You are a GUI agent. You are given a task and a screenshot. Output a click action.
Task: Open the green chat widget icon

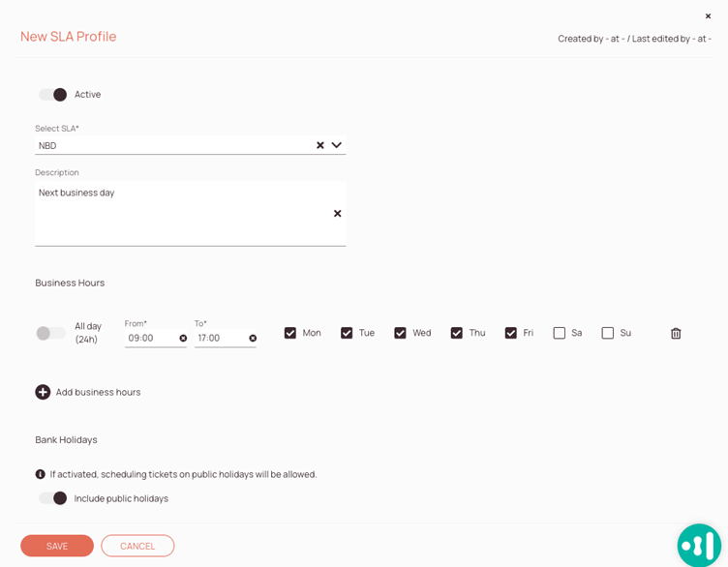[699, 545]
